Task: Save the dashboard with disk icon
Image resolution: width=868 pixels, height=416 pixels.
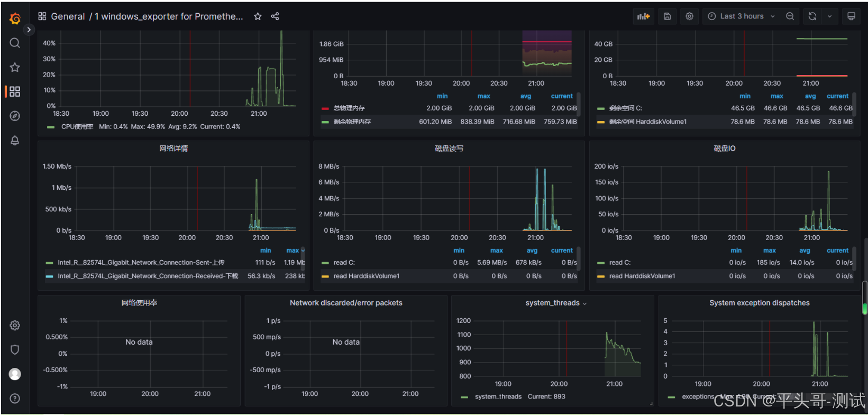Action: coord(668,16)
